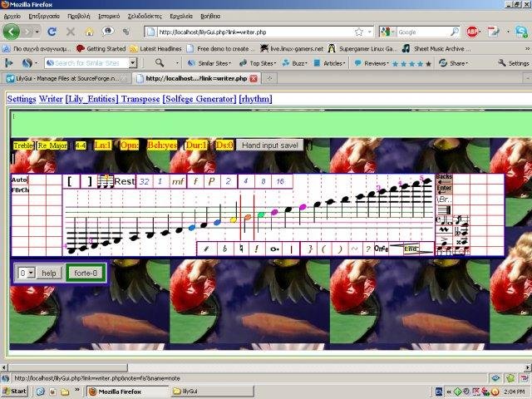Select duration 32
Viewport: 532px width, 399px height.
click(144, 181)
